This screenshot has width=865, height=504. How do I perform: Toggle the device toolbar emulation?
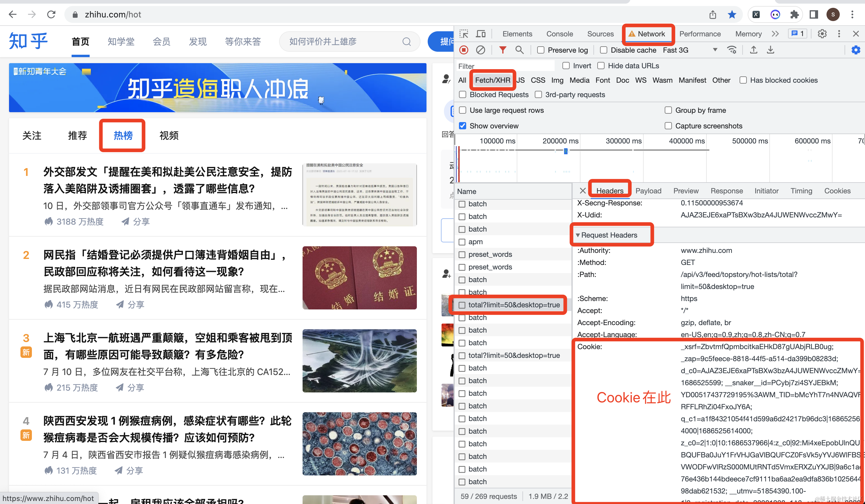pos(481,34)
